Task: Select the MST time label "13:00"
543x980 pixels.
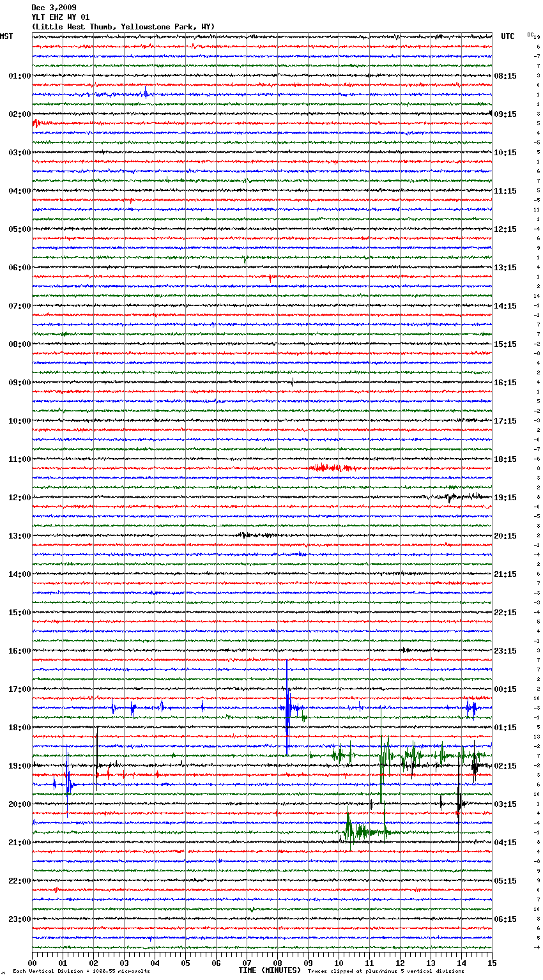Action: tap(20, 536)
